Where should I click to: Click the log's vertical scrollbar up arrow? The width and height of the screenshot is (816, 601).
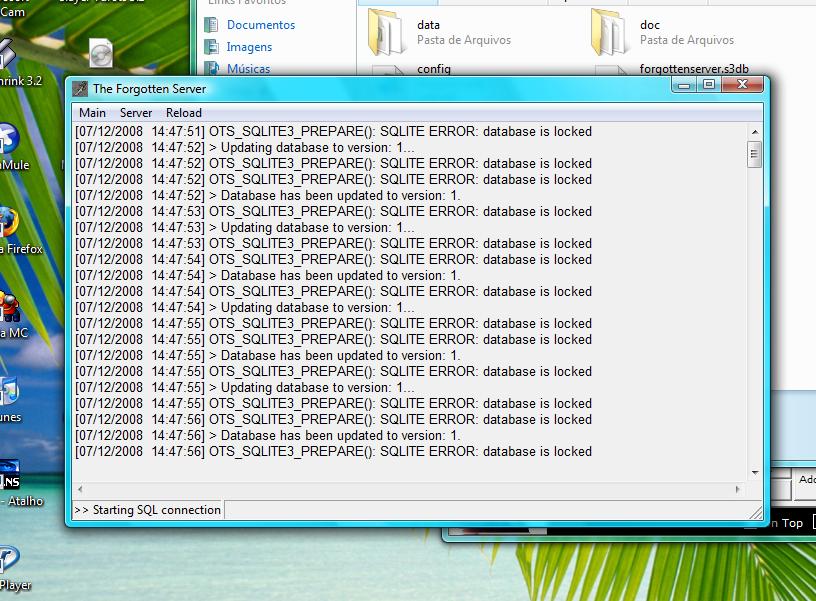[x=755, y=132]
